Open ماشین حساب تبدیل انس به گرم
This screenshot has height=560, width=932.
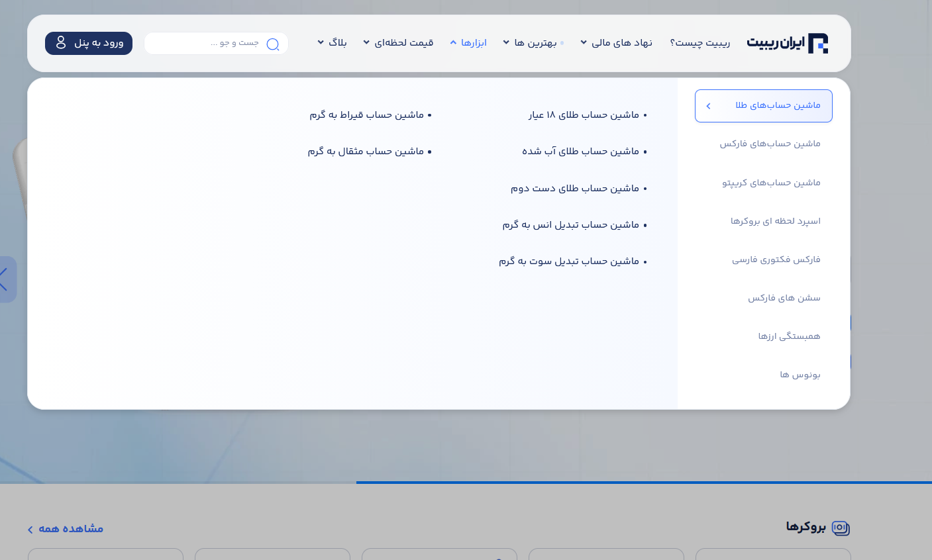tap(570, 225)
